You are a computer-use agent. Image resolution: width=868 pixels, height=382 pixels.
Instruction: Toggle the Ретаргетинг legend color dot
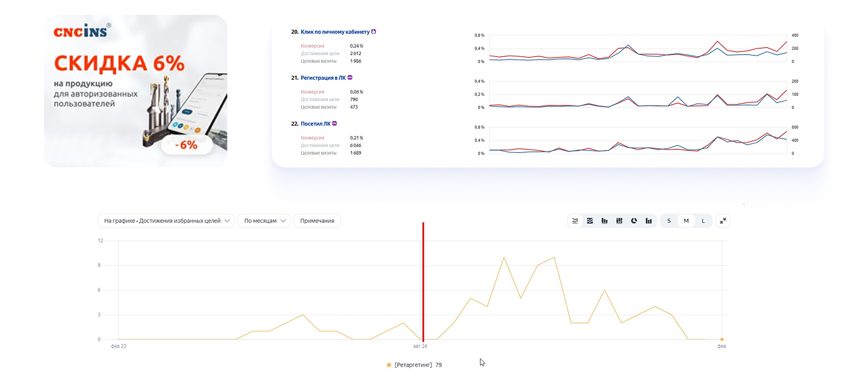pos(389,365)
